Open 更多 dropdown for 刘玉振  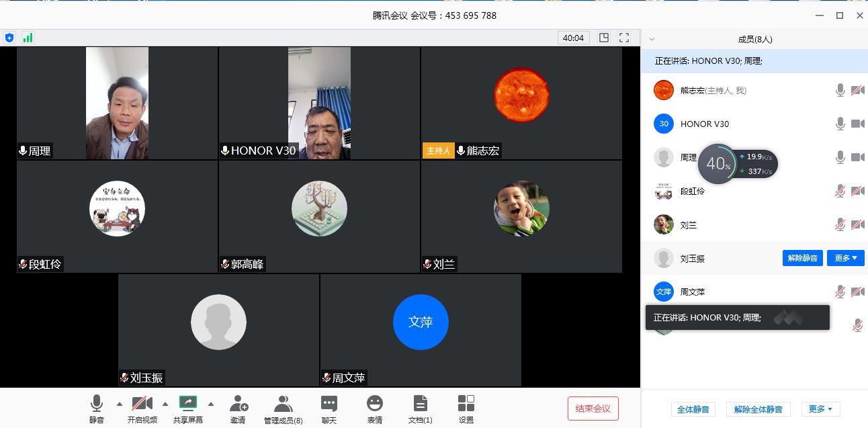(x=845, y=258)
